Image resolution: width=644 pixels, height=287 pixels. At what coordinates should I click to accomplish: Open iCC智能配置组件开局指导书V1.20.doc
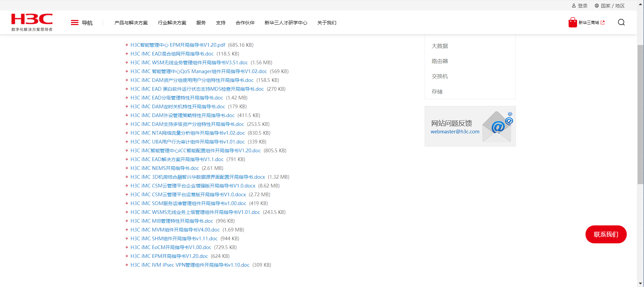click(x=196, y=151)
